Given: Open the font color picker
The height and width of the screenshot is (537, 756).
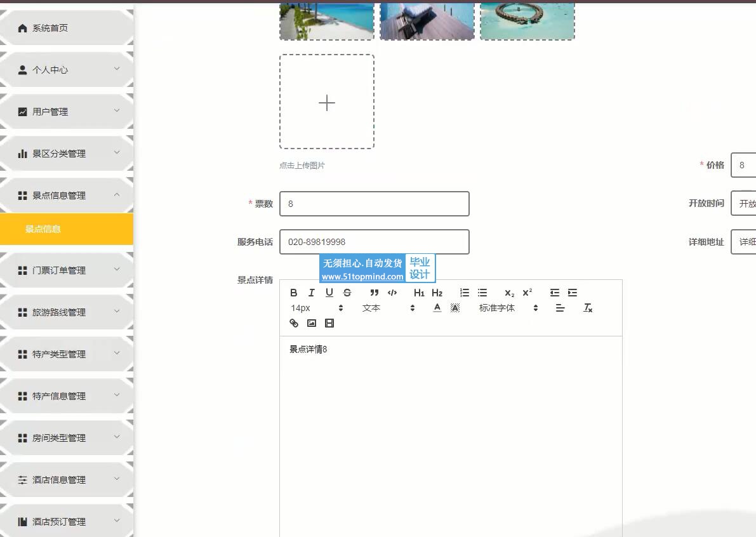Looking at the screenshot, I should click(437, 308).
